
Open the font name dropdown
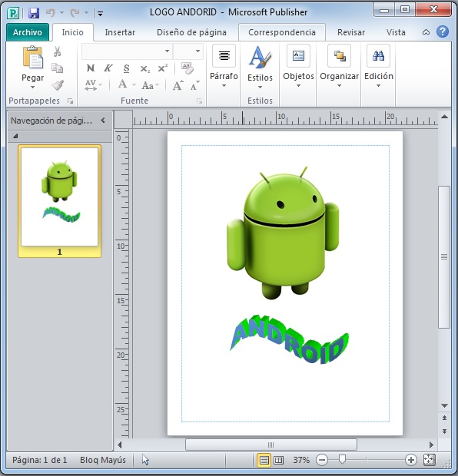click(x=167, y=51)
